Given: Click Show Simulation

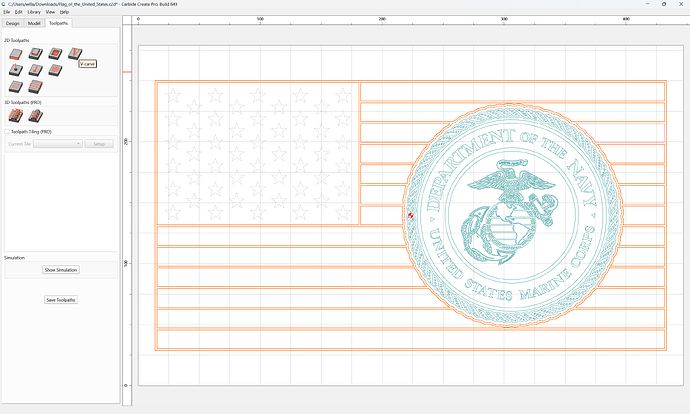Looking at the screenshot, I should point(61,270).
